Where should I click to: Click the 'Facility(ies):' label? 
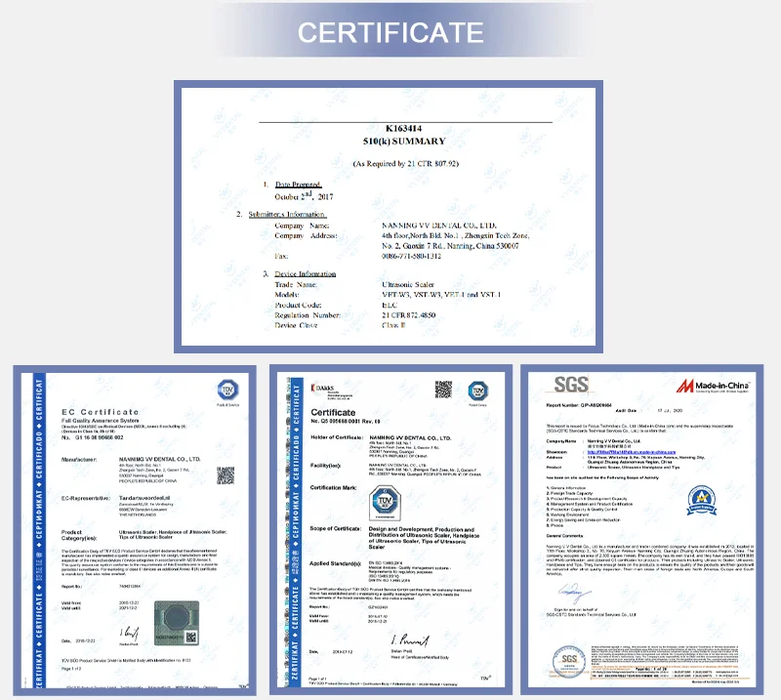point(325,466)
